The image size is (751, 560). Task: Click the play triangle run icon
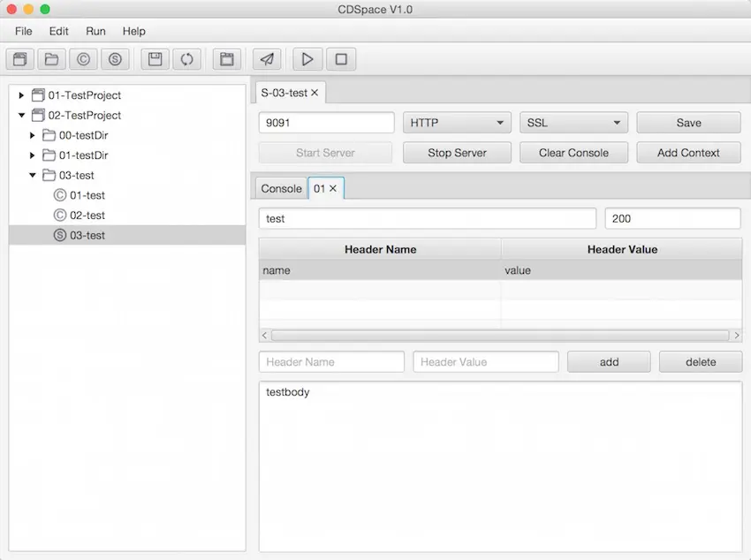(307, 59)
